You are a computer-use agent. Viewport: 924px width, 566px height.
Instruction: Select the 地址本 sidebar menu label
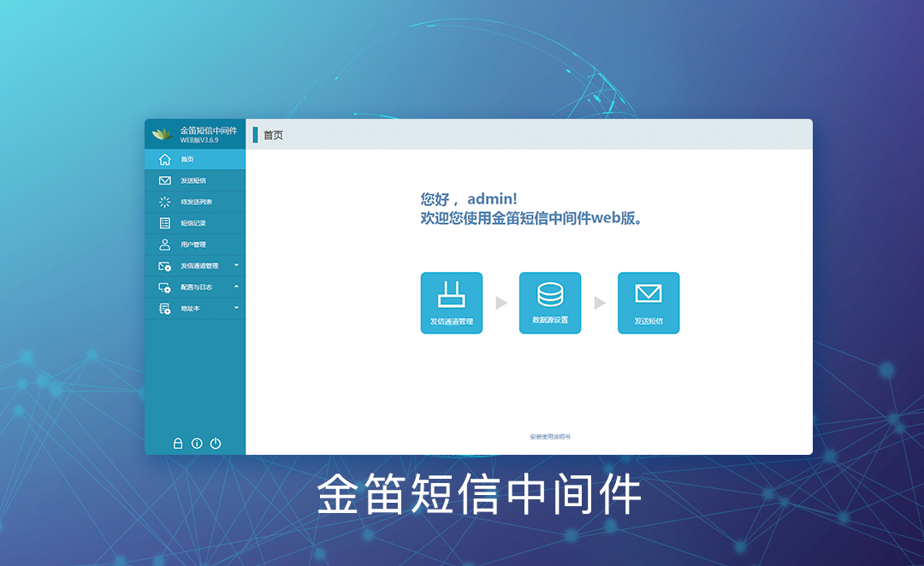click(190, 309)
